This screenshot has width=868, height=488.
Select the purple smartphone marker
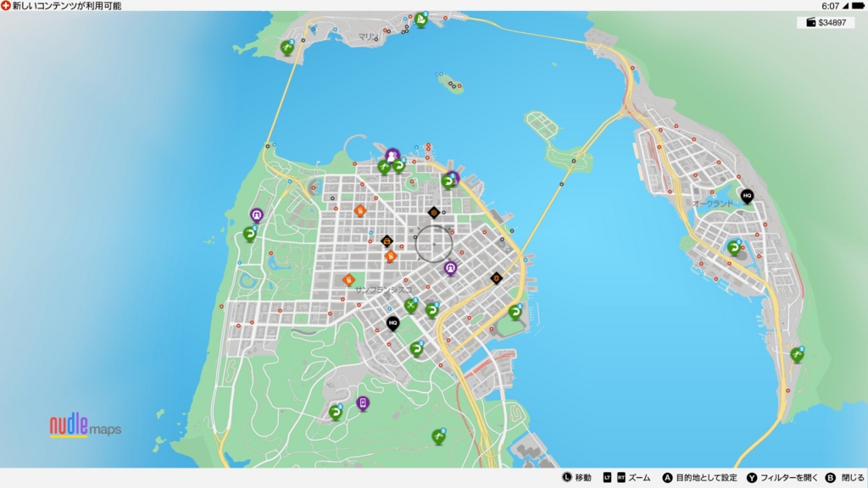(x=363, y=403)
